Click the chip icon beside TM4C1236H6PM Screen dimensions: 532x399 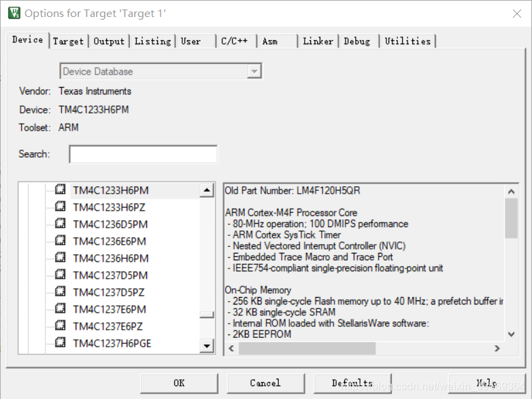point(60,257)
